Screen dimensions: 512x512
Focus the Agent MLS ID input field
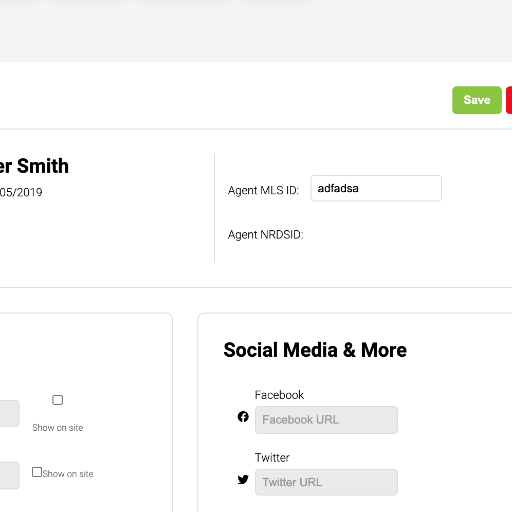(376, 188)
